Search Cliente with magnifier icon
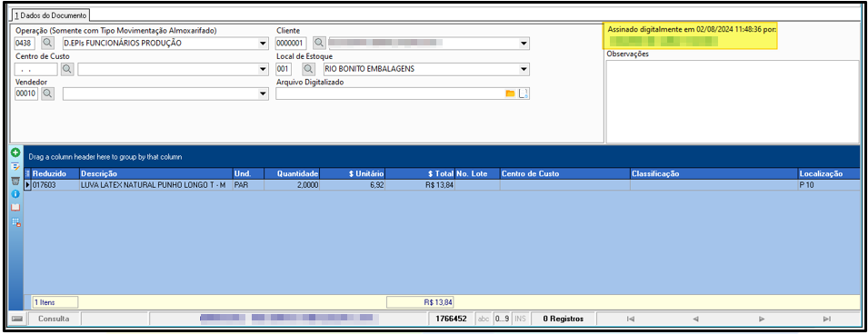This screenshot has width=868, height=334. click(x=319, y=44)
